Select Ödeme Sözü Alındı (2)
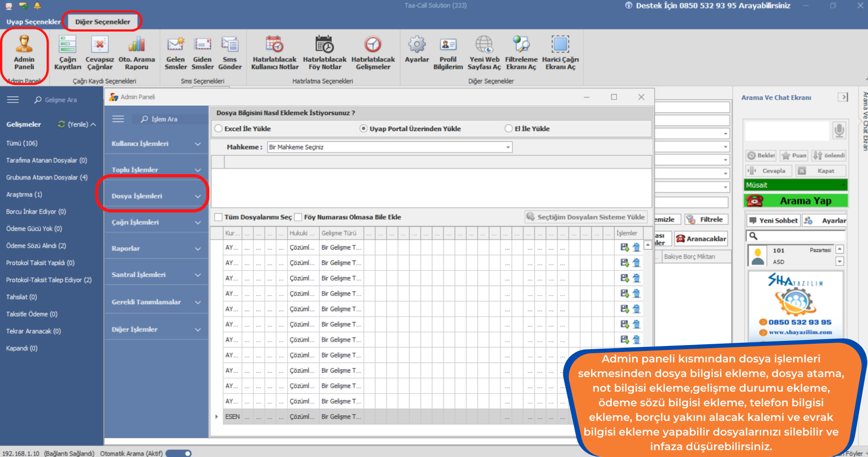 tap(36, 246)
